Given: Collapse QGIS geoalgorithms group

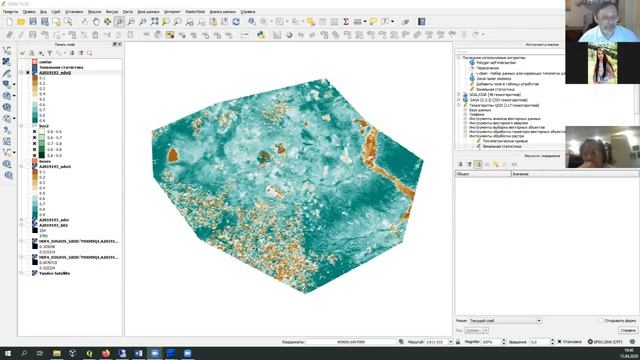Looking at the screenshot, I should (459, 105).
